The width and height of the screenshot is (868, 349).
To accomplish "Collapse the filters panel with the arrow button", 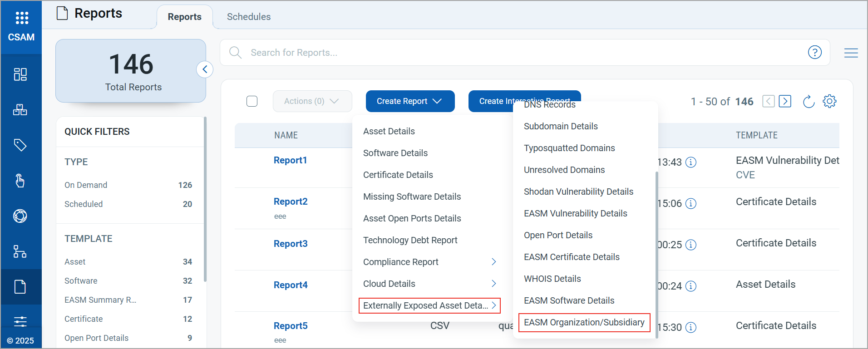I will pos(205,69).
